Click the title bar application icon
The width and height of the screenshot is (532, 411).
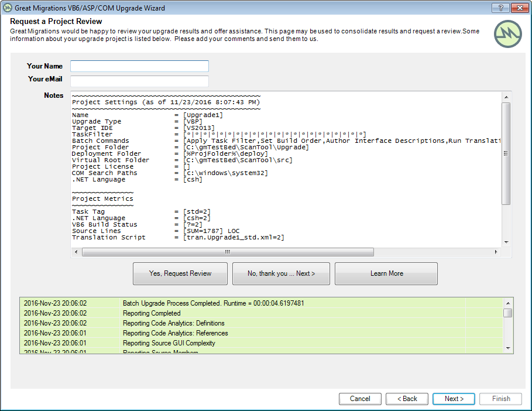coord(8,8)
